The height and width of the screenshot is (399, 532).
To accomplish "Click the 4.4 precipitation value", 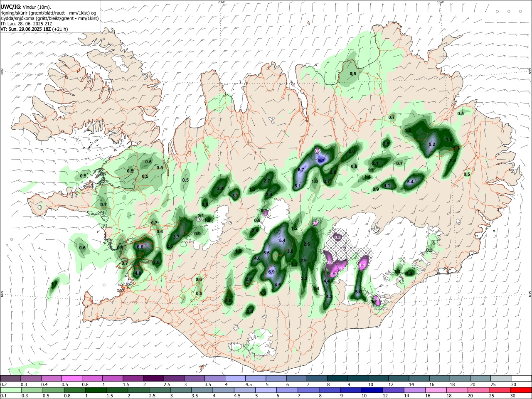I will pos(327,281).
